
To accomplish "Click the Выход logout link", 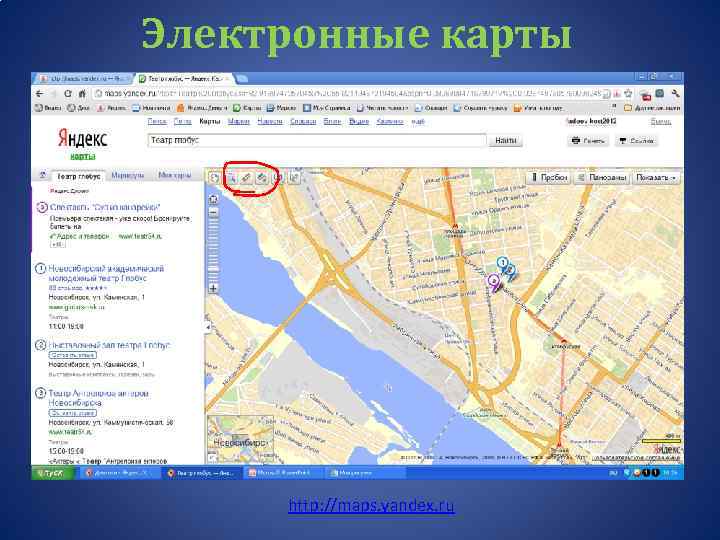I will click(661, 122).
